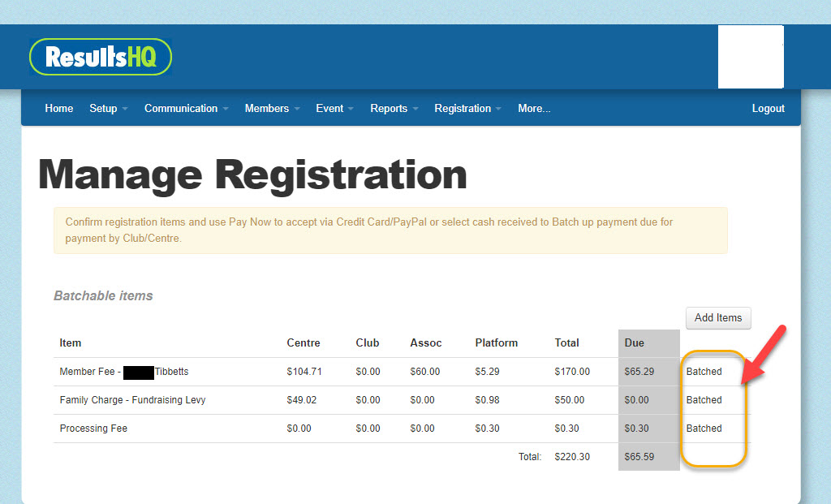831x504 pixels.
Task: Expand the Event menu
Action: [334, 108]
